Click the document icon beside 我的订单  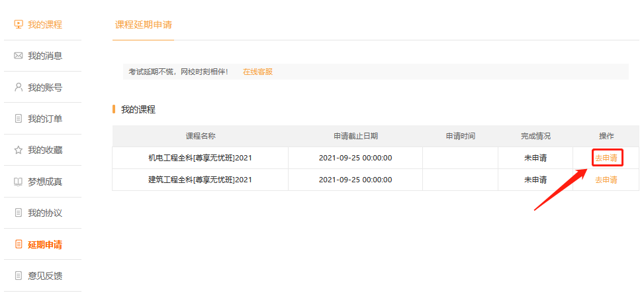[x=19, y=119]
